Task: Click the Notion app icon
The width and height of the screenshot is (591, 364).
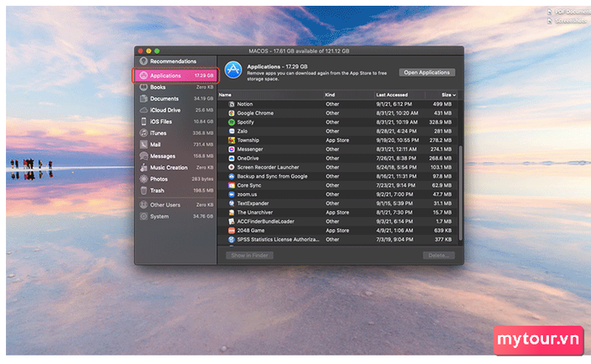Action: coord(230,104)
